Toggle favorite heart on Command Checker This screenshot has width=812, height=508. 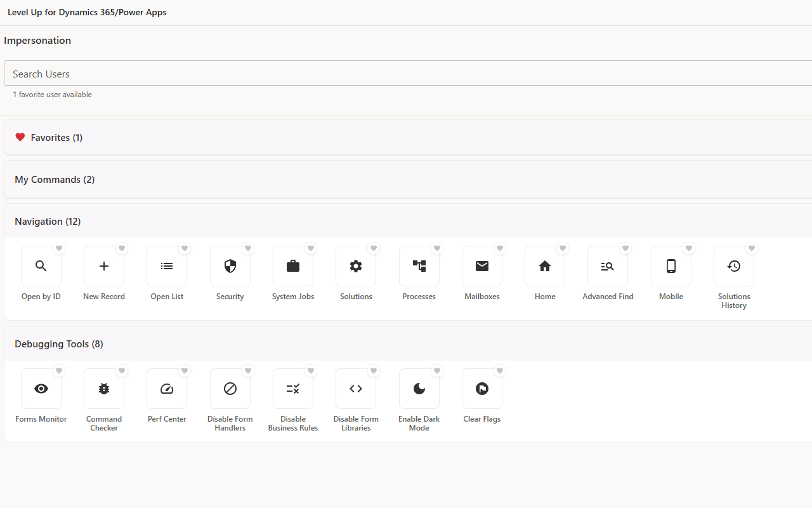coord(122,371)
